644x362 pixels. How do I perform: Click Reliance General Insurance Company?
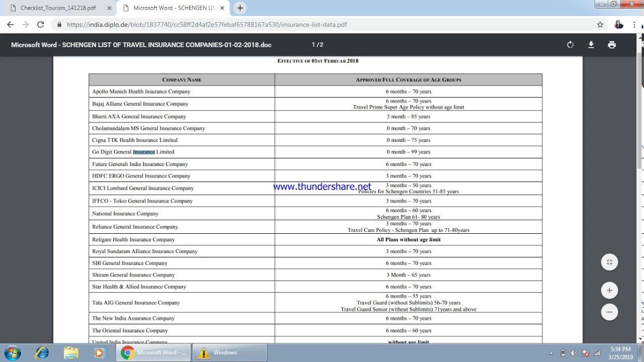[135, 227]
